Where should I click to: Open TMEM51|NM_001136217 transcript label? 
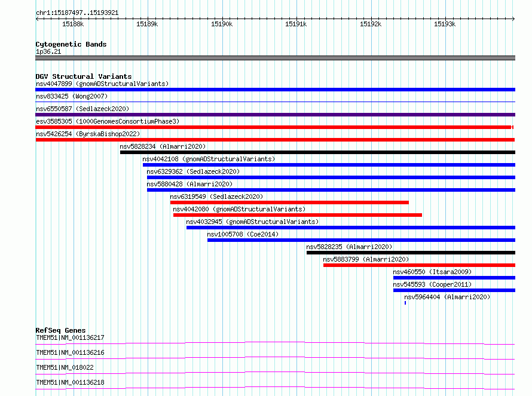click(70, 337)
